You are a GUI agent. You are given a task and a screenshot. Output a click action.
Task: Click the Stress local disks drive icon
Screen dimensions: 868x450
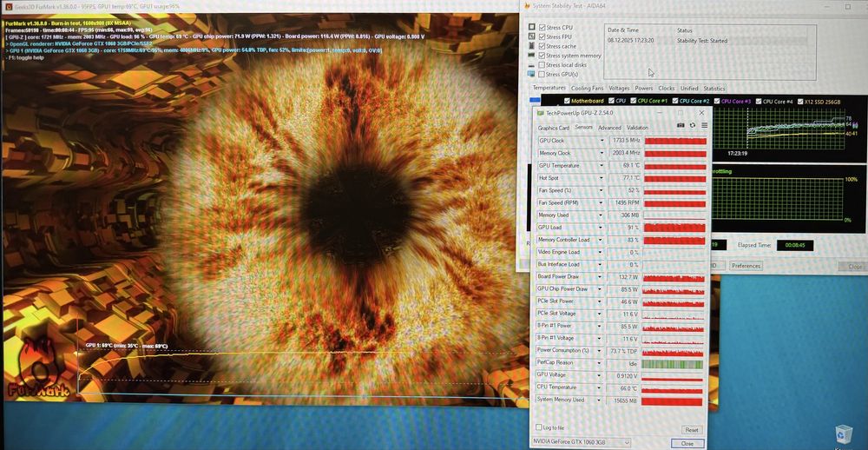[x=531, y=65]
